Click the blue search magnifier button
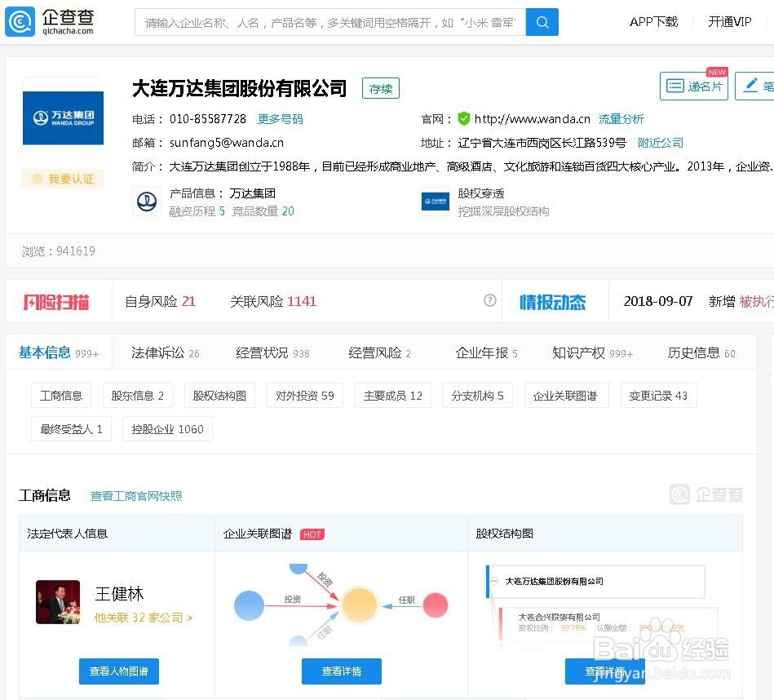This screenshot has width=774, height=700. (542, 22)
